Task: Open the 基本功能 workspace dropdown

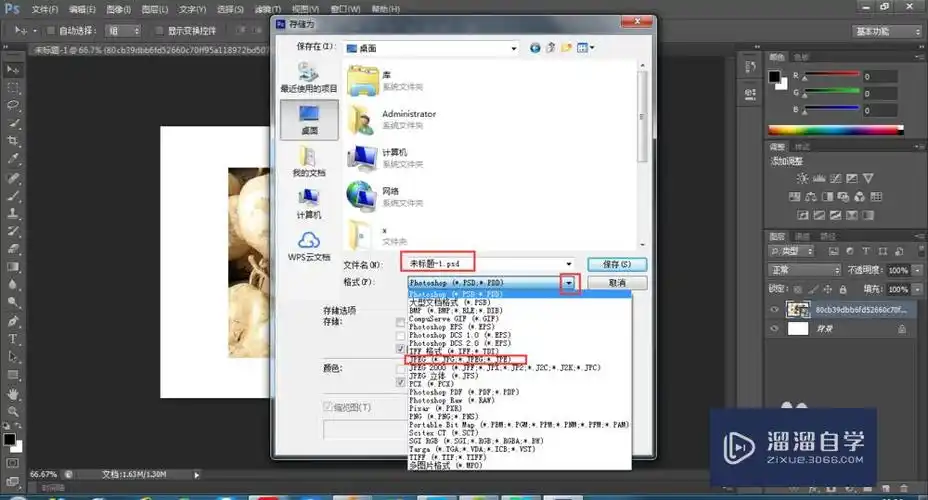Action: point(886,31)
